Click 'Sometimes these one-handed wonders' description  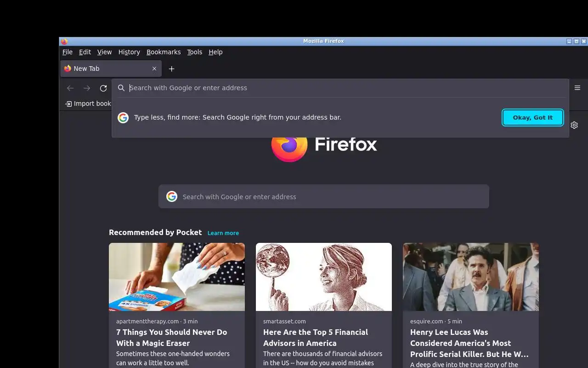(x=173, y=358)
